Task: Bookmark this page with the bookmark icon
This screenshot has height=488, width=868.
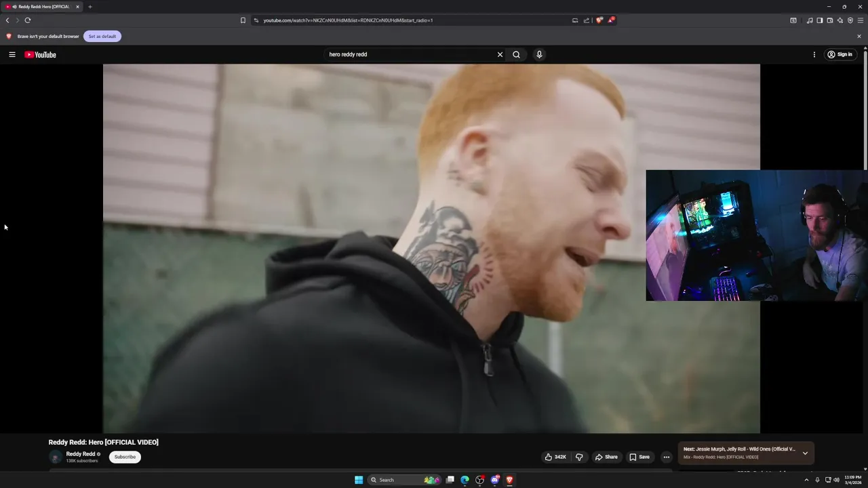Action: coord(243,20)
